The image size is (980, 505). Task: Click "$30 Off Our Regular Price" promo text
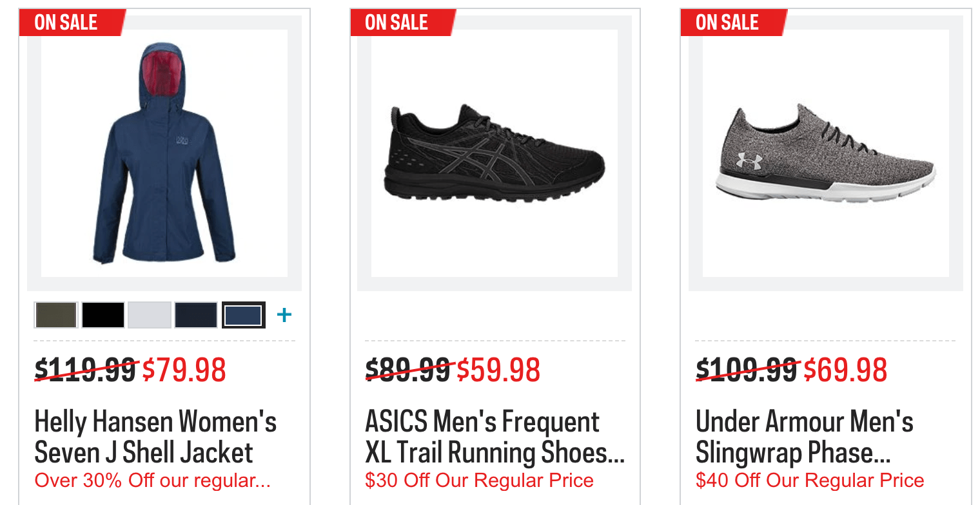pyautogui.click(x=479, y=481)
